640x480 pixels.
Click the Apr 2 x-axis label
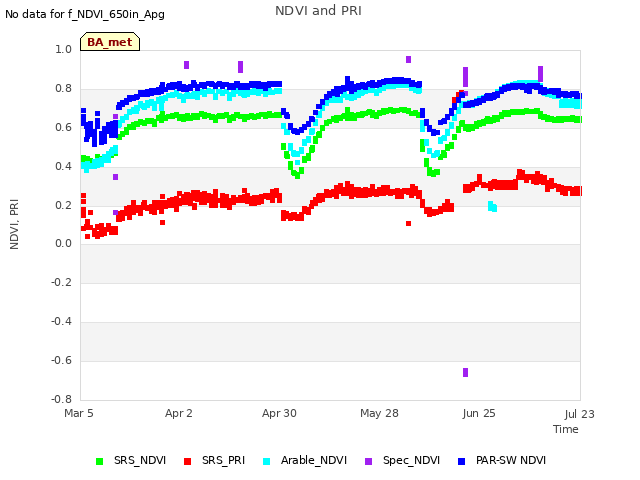[x=178, y=413]
